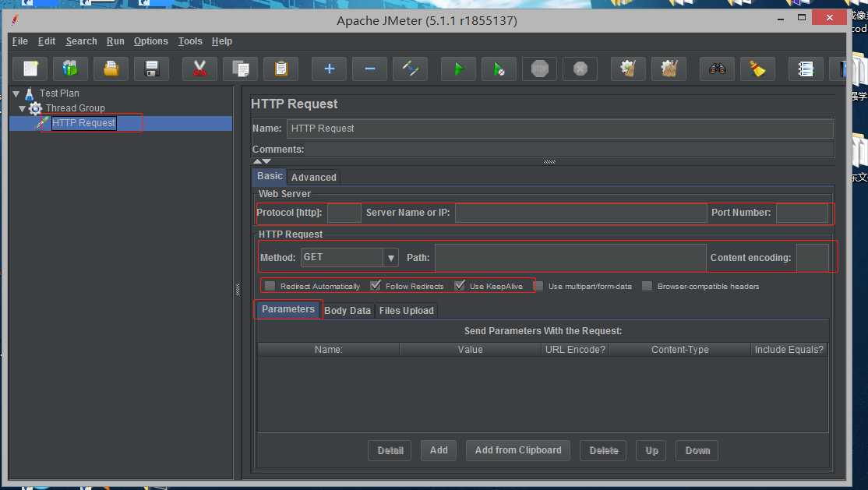This screenshot has height=490, width=868.
Task: Enable Browser-compatible headers checkbox
Action: click(x=647, y=286)
